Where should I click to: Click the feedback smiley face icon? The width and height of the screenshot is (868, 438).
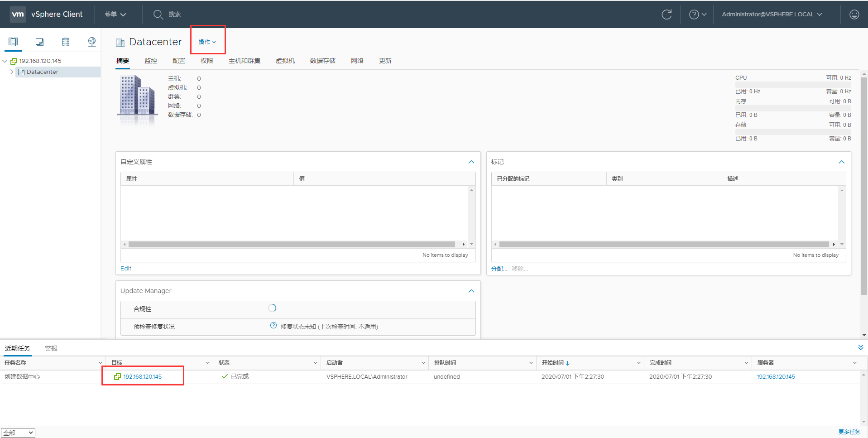[854, 14]
